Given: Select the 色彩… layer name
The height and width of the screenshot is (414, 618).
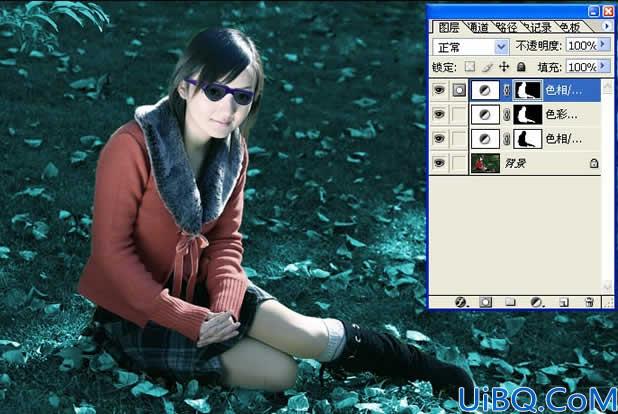Looking at the screenshot, I should coord(561,115).
